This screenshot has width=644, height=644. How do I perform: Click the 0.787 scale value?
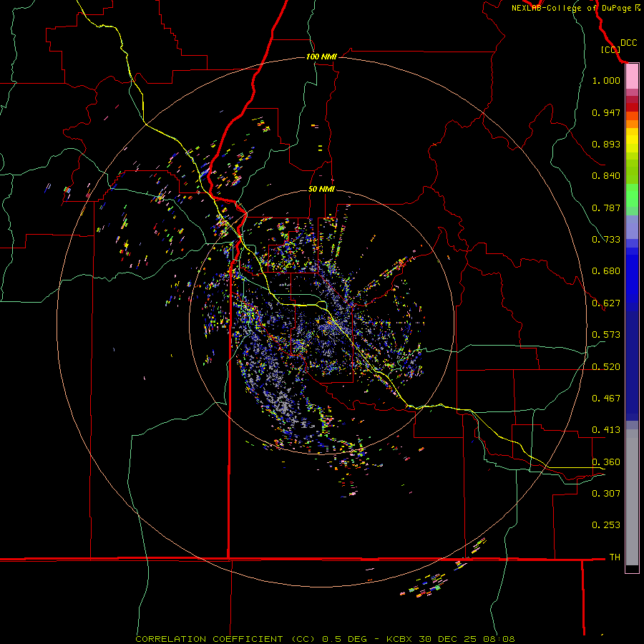pos(606,208)
